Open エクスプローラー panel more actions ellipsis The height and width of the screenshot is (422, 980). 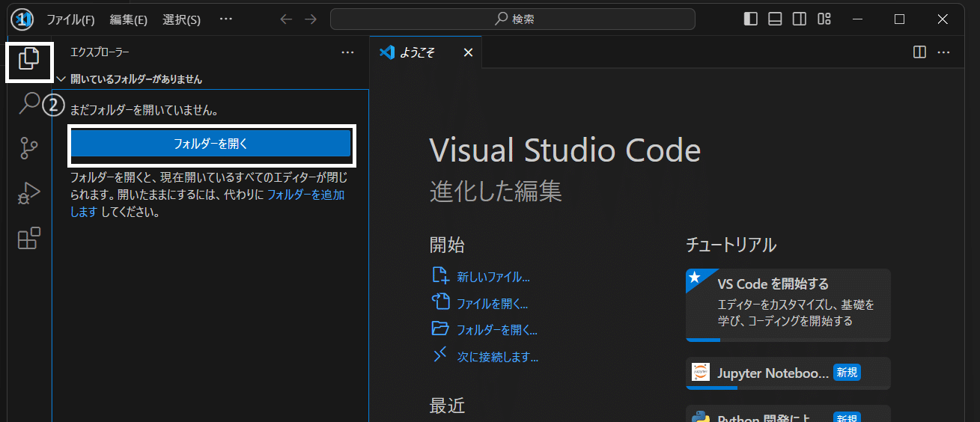click(347, 52)
